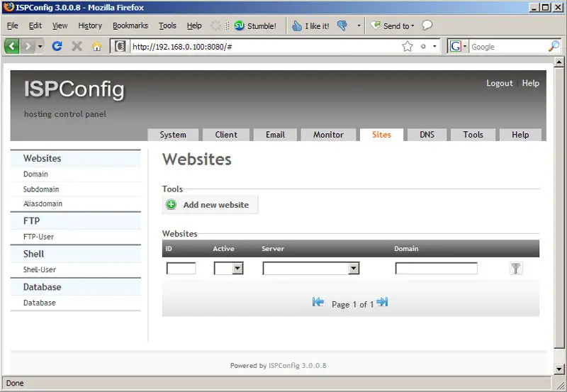567x392 pixels.
Task: Click the magnifier search icon
Action: tap(554, 46)
